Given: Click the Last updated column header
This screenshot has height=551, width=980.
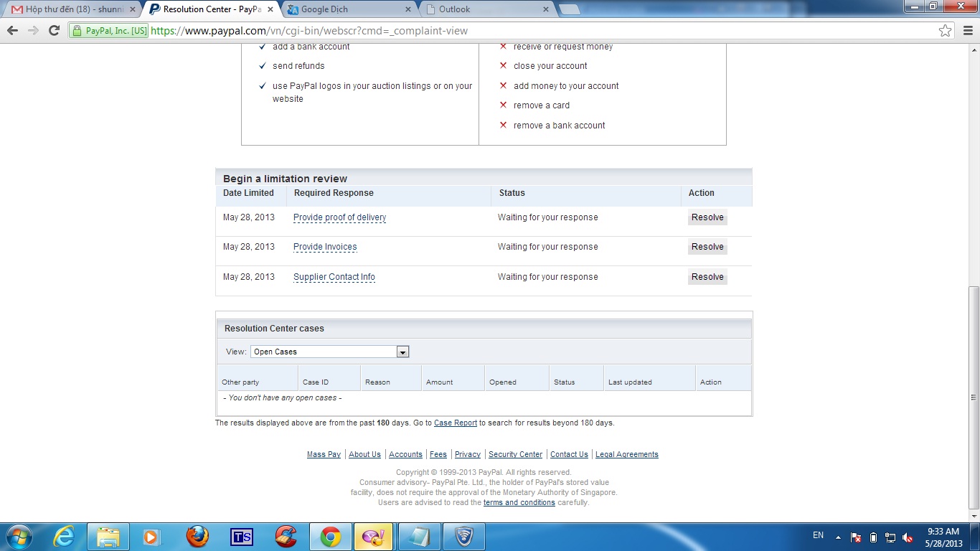Looking at the screenshot, I should point(649,378).
